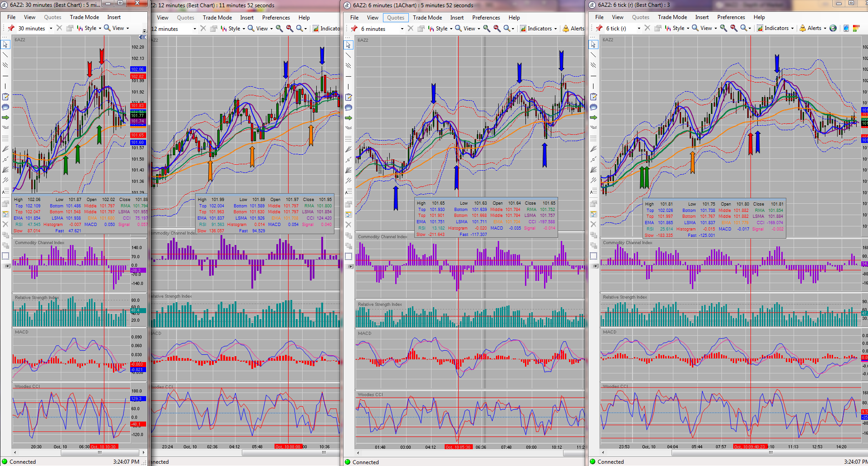The width and height of the screenshot is (868, 466).
Task: Click delete drawing X in 30 minutes palette
Action: [5, 224]
